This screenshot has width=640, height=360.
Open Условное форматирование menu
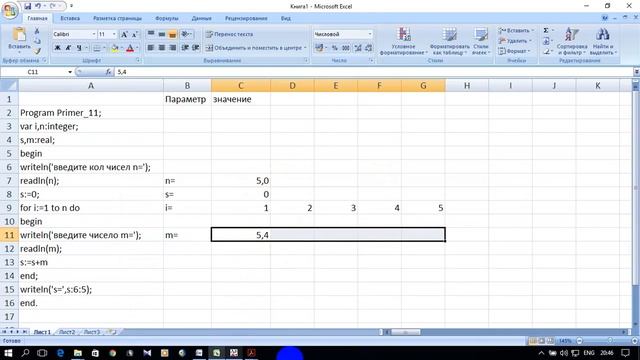[404, 41]
